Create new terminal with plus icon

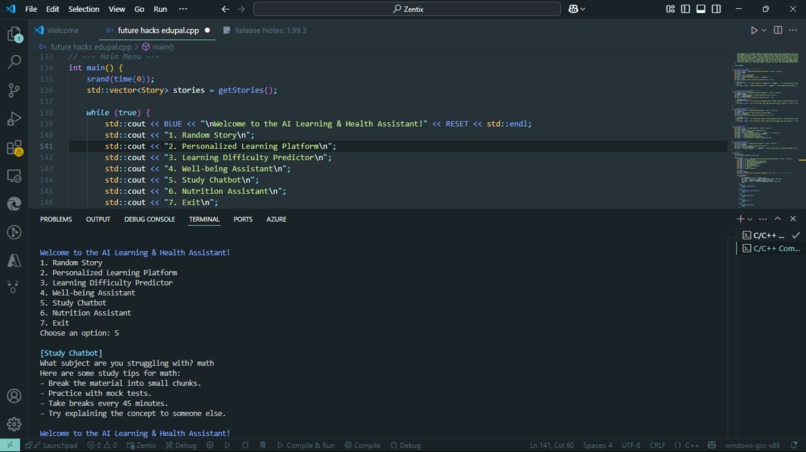(740, 219)
